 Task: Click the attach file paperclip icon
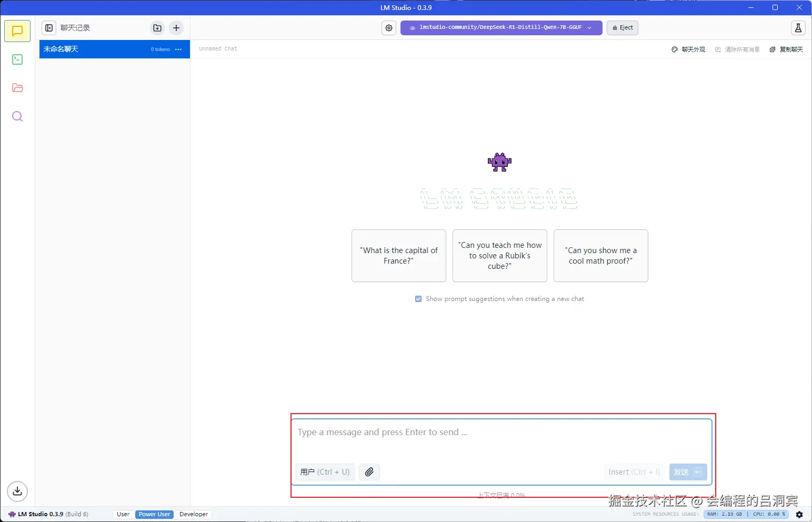(369, 472)
